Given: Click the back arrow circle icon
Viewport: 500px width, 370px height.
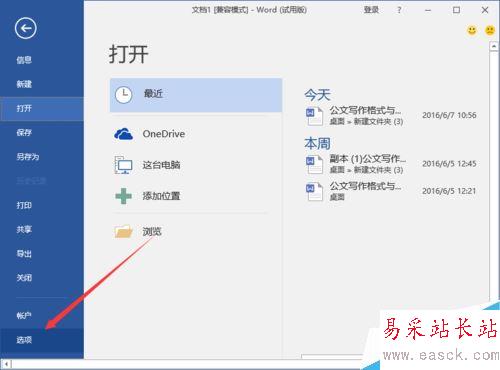Looking at the screenshot, I should (26, 28).
